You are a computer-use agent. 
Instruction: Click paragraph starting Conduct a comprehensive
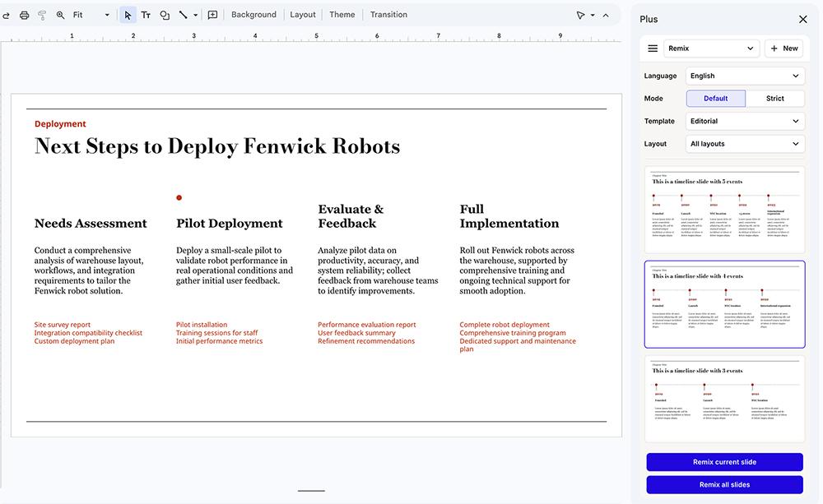(x=89, y=270)
